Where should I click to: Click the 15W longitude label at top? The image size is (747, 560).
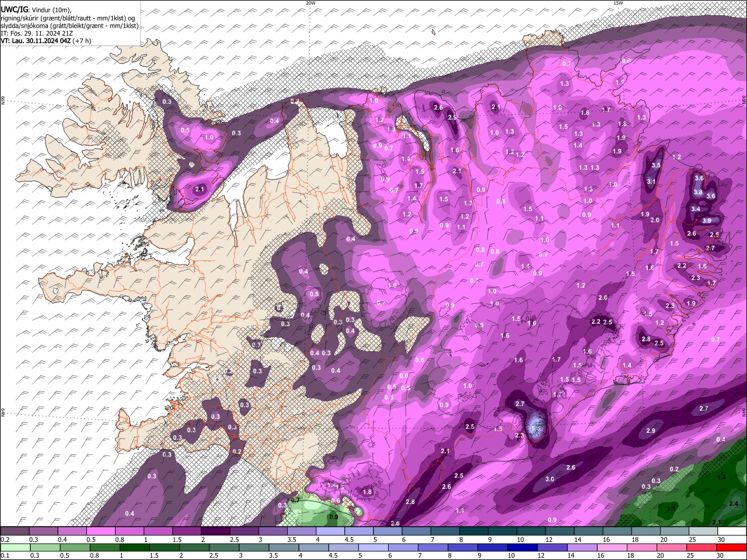coord(618,3)
